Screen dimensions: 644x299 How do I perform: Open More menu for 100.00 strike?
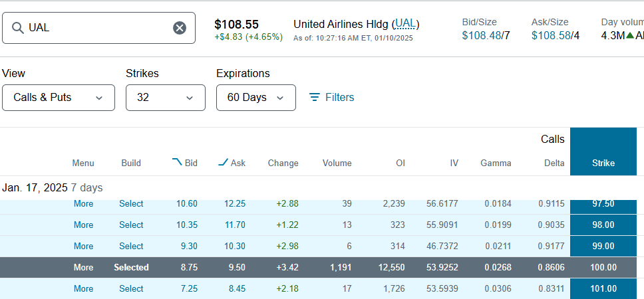[x=83, y=267]
